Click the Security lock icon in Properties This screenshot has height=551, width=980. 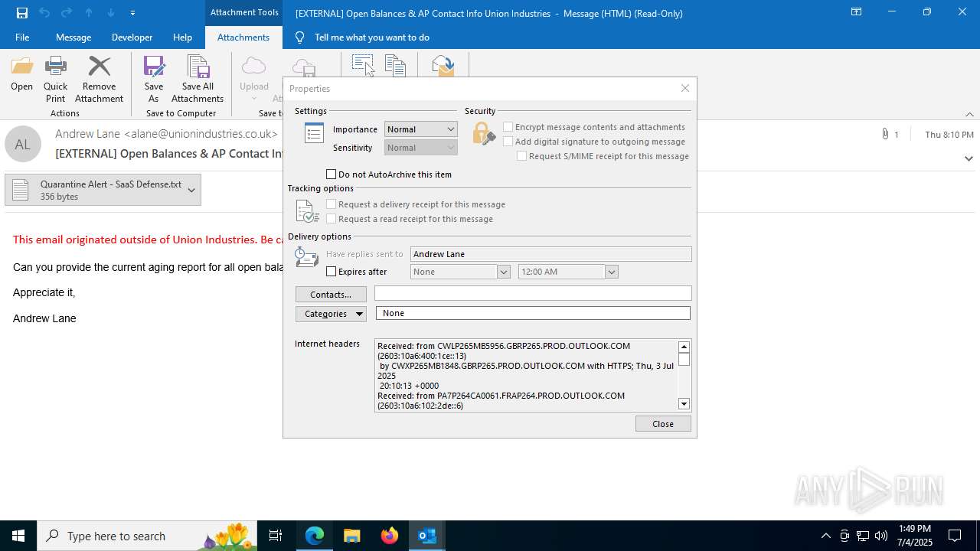[x=483, y=134]
